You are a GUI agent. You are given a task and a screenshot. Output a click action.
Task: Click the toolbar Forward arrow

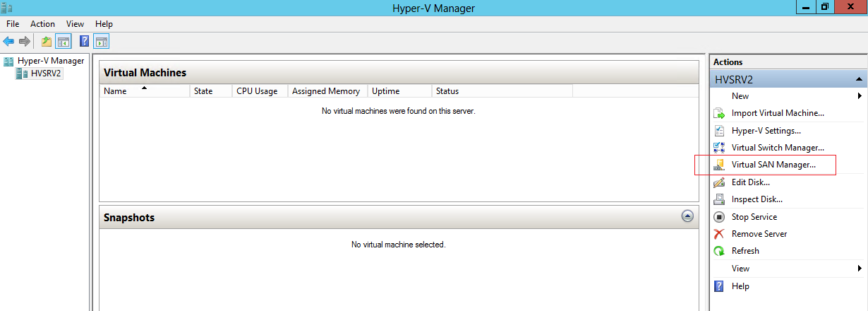(x=24, y=42)
